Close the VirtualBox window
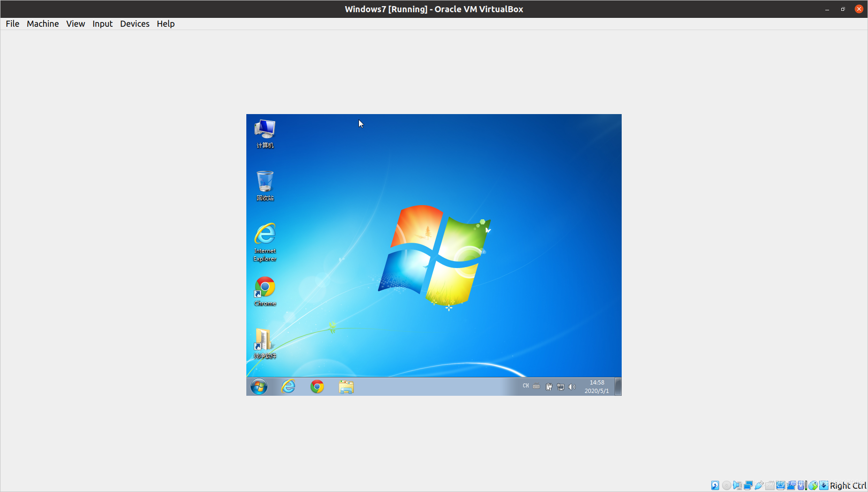 click(859, 9)
